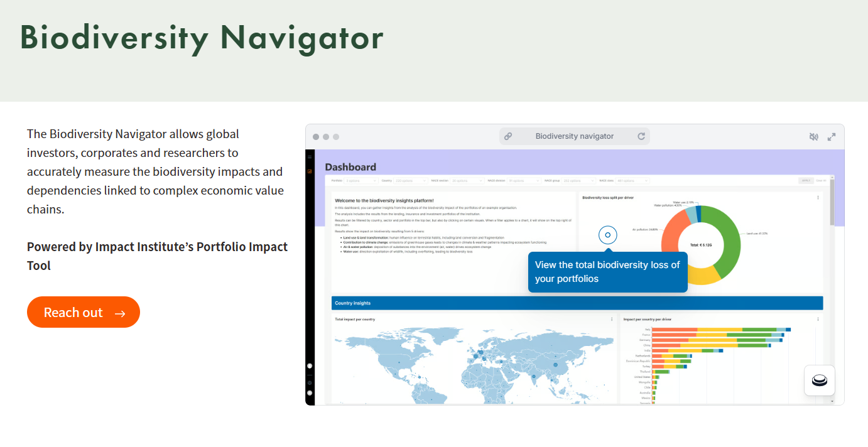This screenshot has width=868, height=447.
Task: Open the Portfolio filter dropdown
Action: click(361, 181)
